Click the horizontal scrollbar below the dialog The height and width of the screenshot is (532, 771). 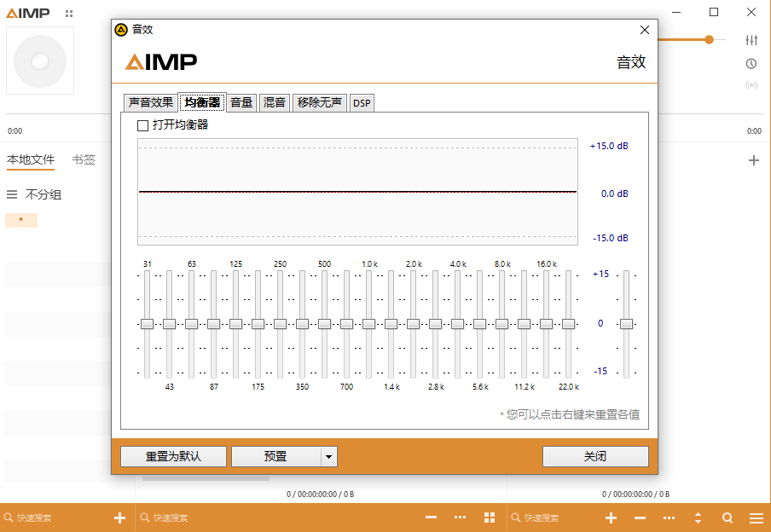206,478
